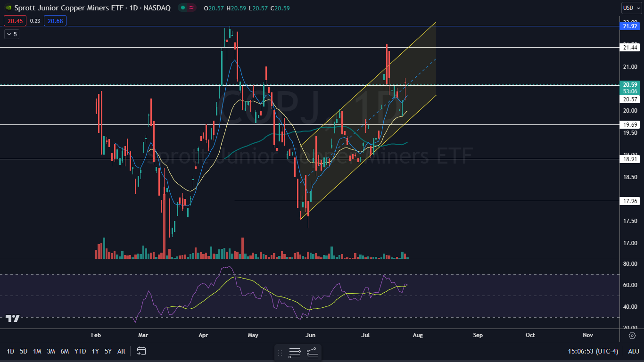Click the Nov label on time axis
Screen dimensions: 644x362
(587, 335)
